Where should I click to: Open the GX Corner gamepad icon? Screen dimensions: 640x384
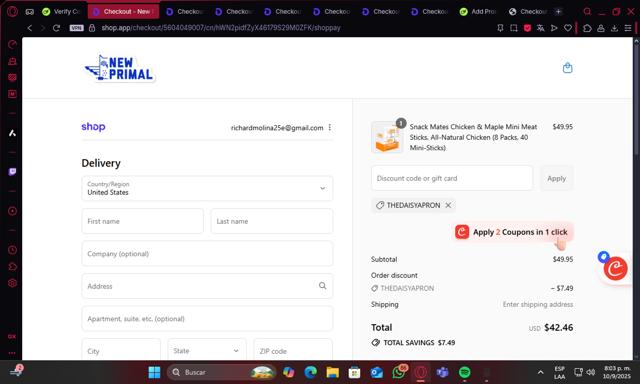click(x=30, y=12)
